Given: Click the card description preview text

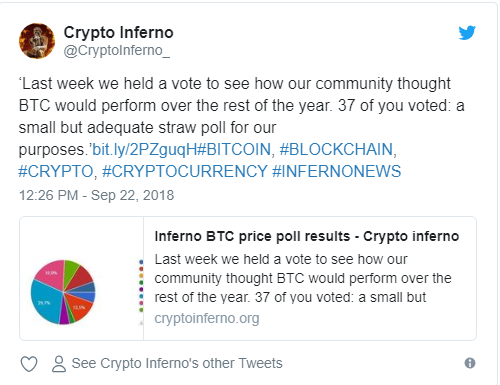Looking at the screenshot, I should tap(303, 278).
